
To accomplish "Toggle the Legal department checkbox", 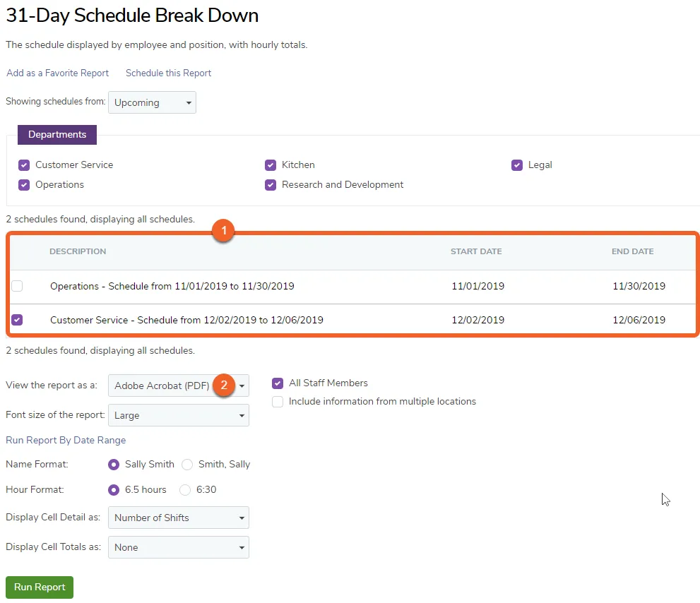I will coord(517,165).
